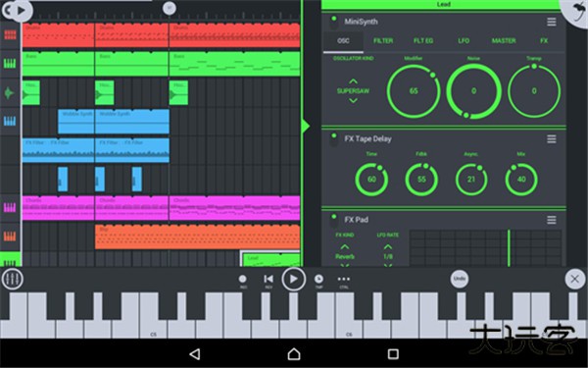Select the green Bass track keyboard icon
This screenshot has width=588, height=368.
(x=10, y=63)
